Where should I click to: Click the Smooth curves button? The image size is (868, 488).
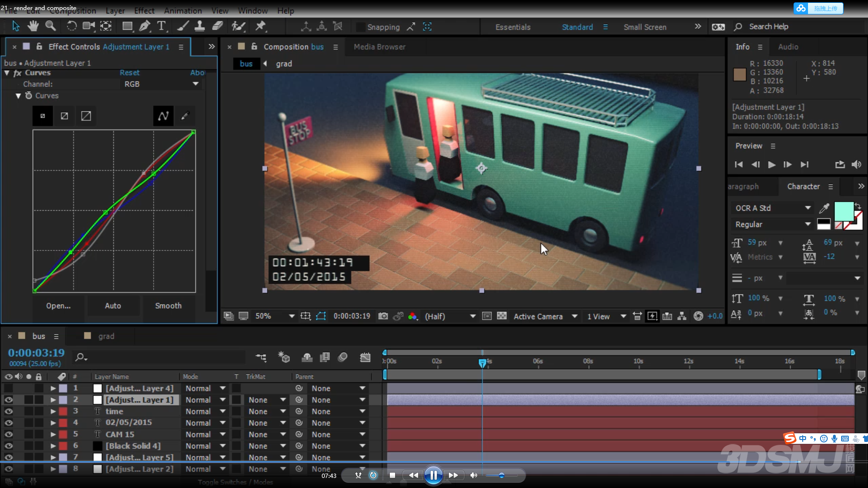168,306
